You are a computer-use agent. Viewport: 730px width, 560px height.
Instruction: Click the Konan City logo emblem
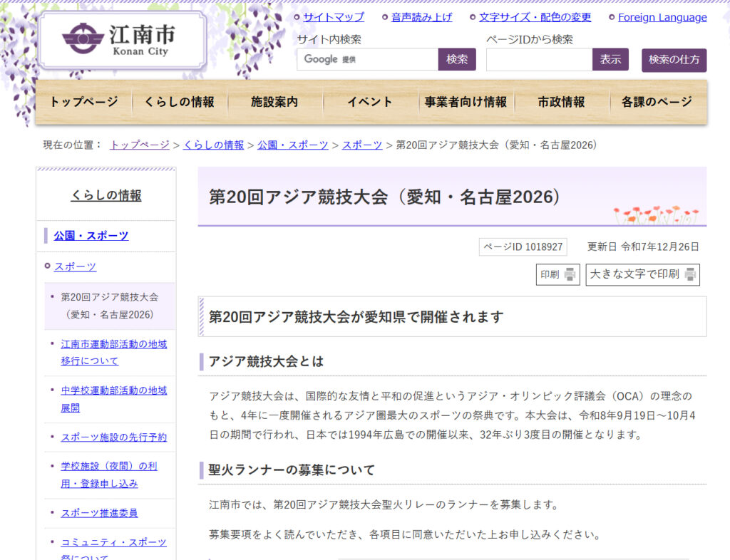click(x=83, y=38)
